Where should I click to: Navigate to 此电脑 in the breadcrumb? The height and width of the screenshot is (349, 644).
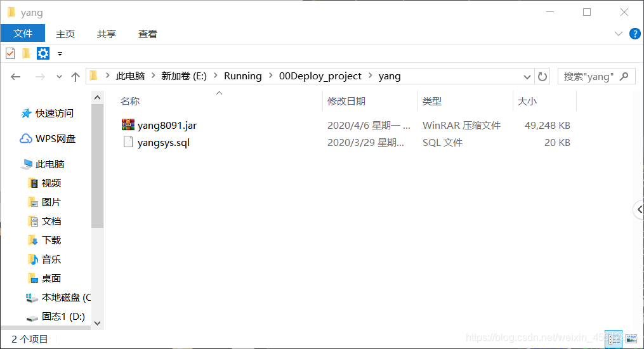[x=130, y=76]
